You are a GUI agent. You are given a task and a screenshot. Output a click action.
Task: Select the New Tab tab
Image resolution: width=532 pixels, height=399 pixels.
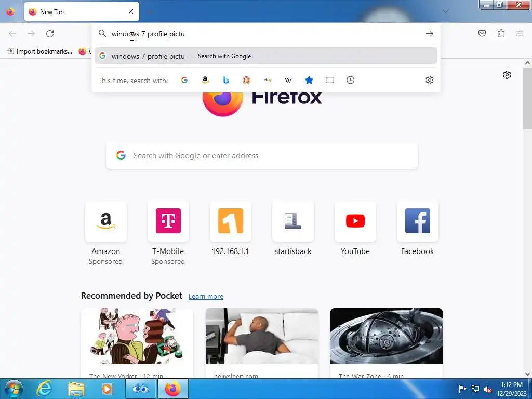coord(82,11)
